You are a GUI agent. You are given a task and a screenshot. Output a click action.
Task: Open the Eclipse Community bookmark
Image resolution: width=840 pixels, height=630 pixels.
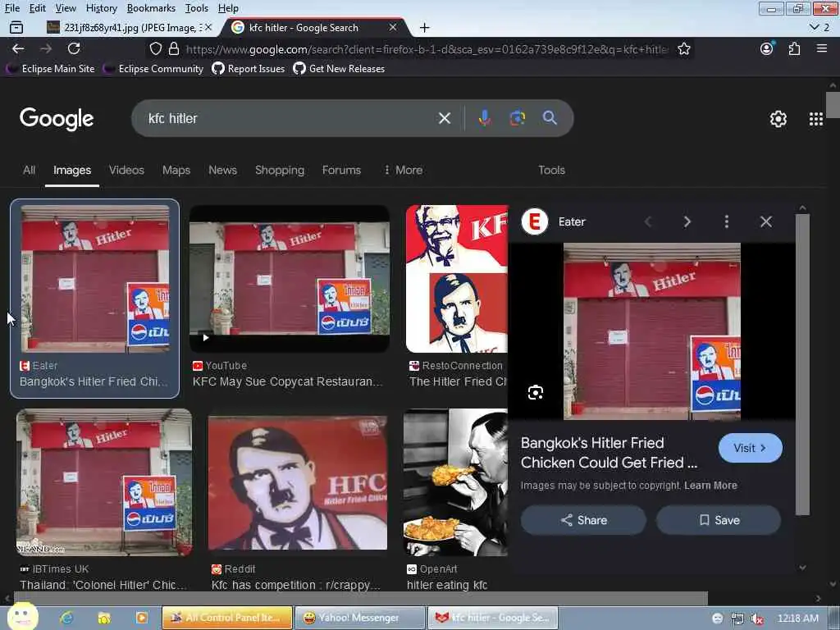(x=153, y=69)
